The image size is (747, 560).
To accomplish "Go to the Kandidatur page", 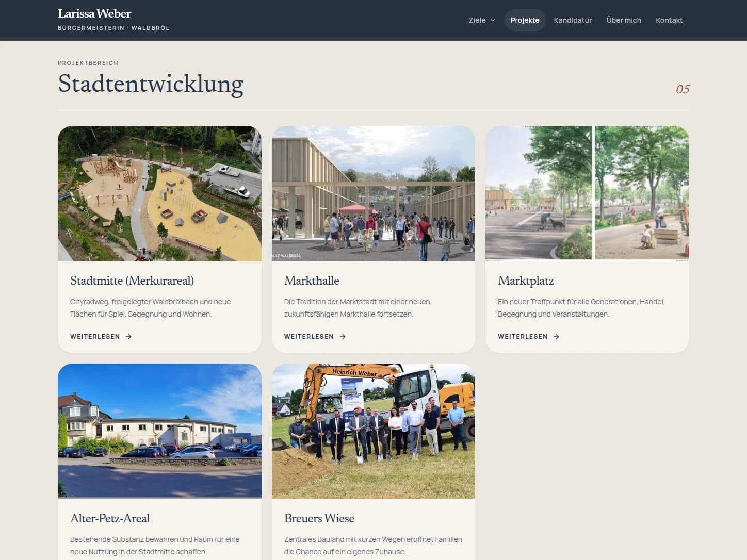I will click(573, 20).
